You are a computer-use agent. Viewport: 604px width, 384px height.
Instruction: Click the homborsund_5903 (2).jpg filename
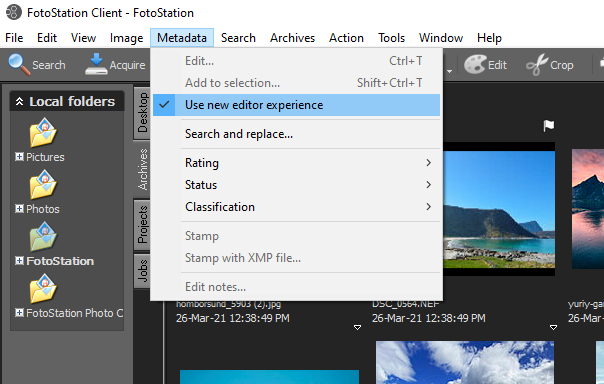(228, 304)
